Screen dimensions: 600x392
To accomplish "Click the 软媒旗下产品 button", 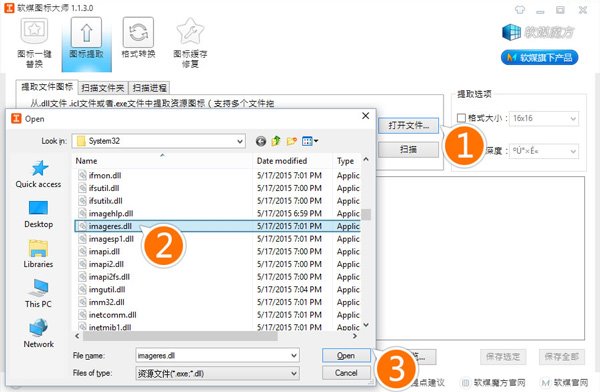I will (539, 58).
